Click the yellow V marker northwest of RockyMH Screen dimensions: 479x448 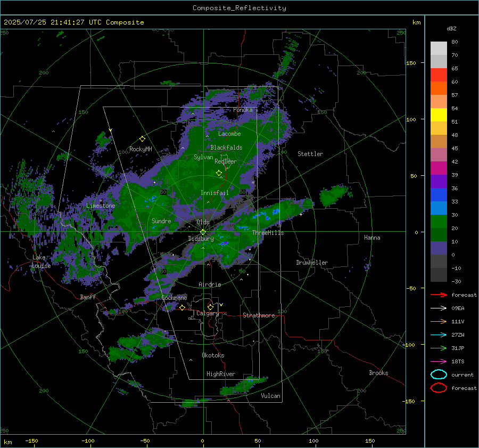pyautogui.click(x=111, y=131)
